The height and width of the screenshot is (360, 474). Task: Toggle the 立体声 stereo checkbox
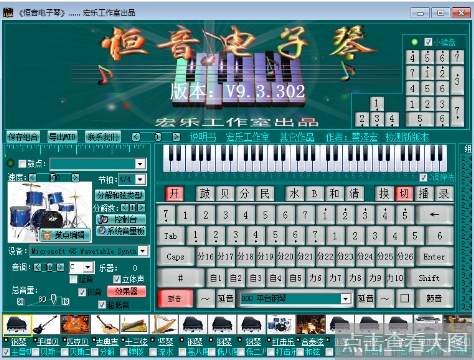(x=117, y=279)
